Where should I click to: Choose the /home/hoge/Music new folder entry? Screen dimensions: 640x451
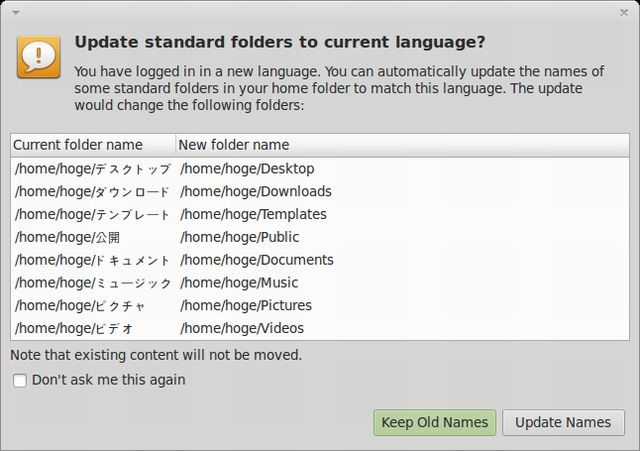pyautogui.click(x=239, y=283)
